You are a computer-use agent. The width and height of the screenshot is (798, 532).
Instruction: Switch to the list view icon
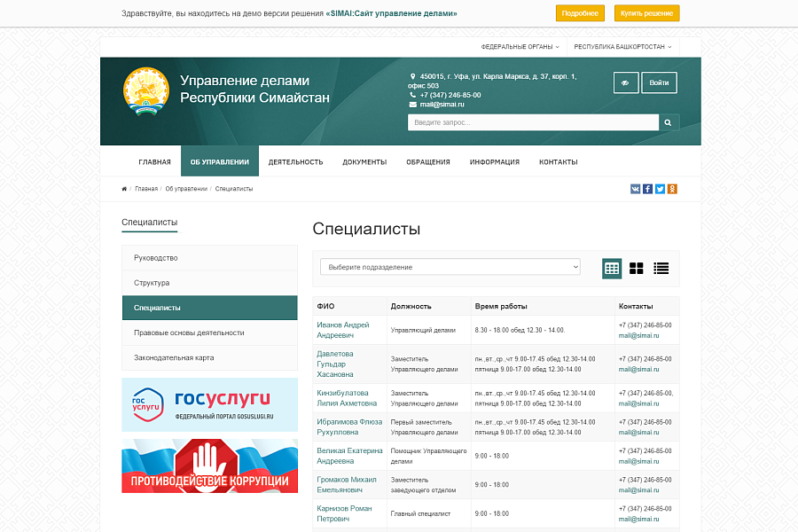pos(661,268)
